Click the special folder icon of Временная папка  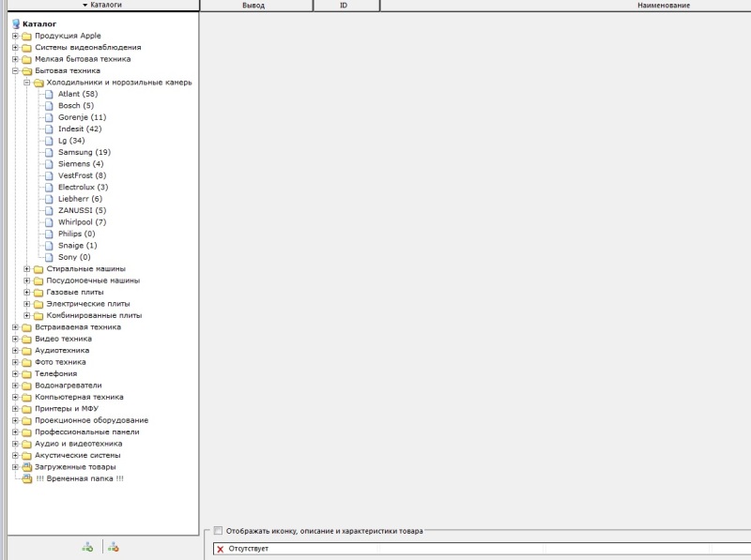pos(27,478)
